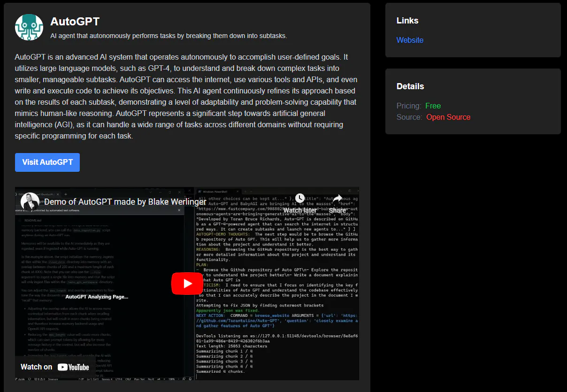Image resolution: width=567 pixels, height=392 pixels.
Task: Click the Free pricing value
Action: (433, 106)
